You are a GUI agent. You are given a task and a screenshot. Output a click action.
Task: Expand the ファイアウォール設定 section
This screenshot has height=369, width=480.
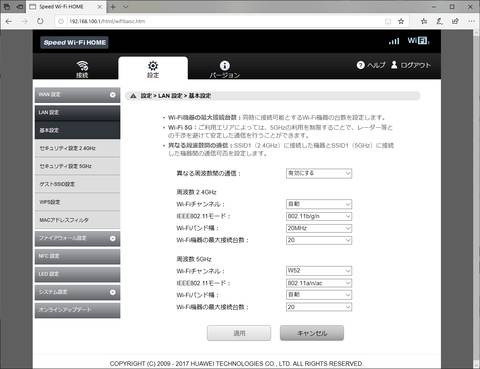click(77, 238)
